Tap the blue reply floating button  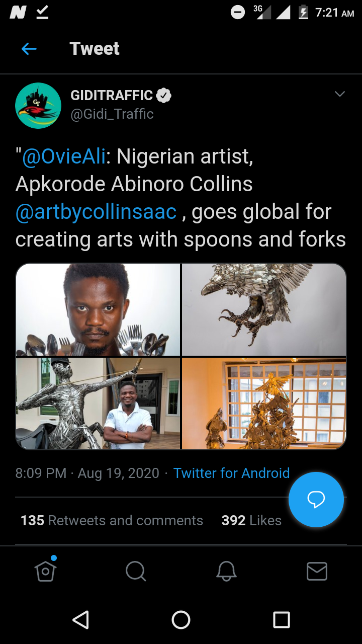coord(316,499)
